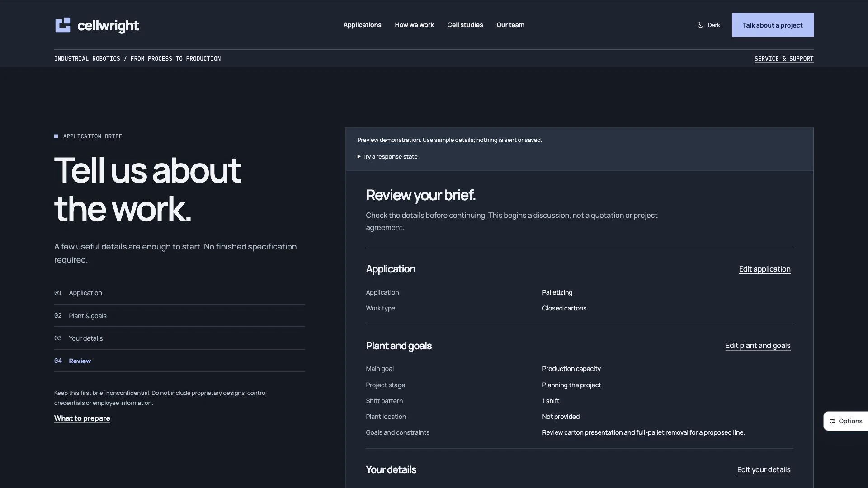The width and height of the screenshot is (868, 488).
Task: Click the Edit your details link
Action: pos(764,470)
